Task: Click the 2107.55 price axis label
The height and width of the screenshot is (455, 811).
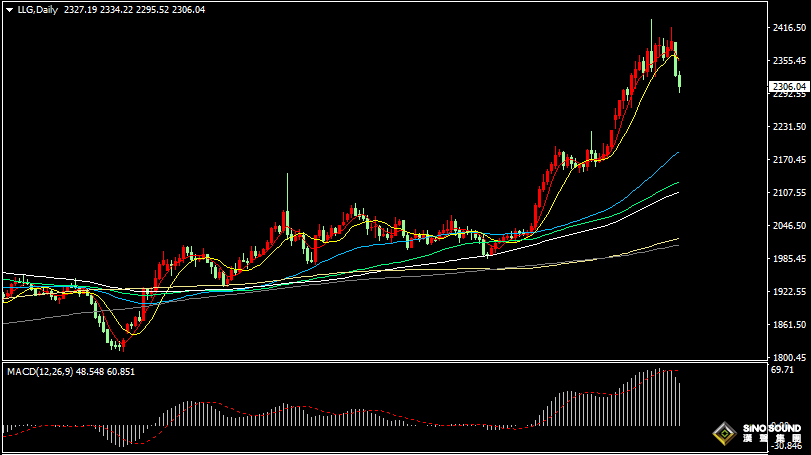Action: click(789, 193)
